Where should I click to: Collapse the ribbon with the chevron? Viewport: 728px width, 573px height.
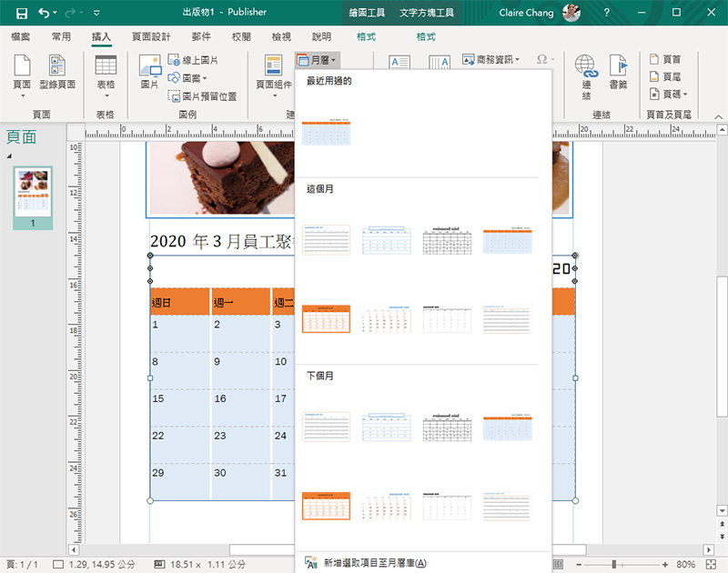[x=718, y=116]
